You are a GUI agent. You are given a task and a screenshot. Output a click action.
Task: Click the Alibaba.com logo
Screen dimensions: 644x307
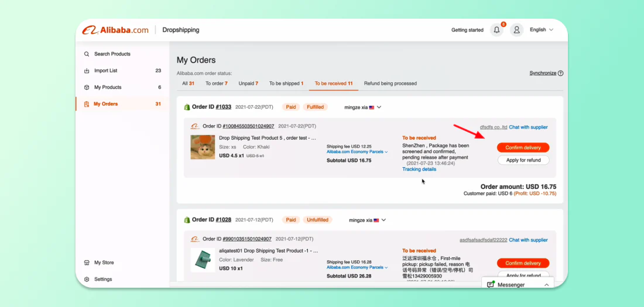[115, 30]
